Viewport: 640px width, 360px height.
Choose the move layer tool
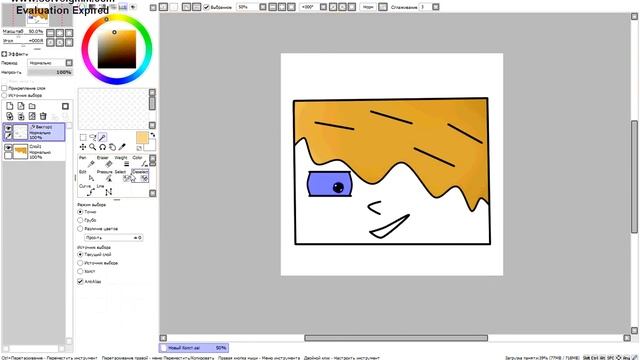83,147
